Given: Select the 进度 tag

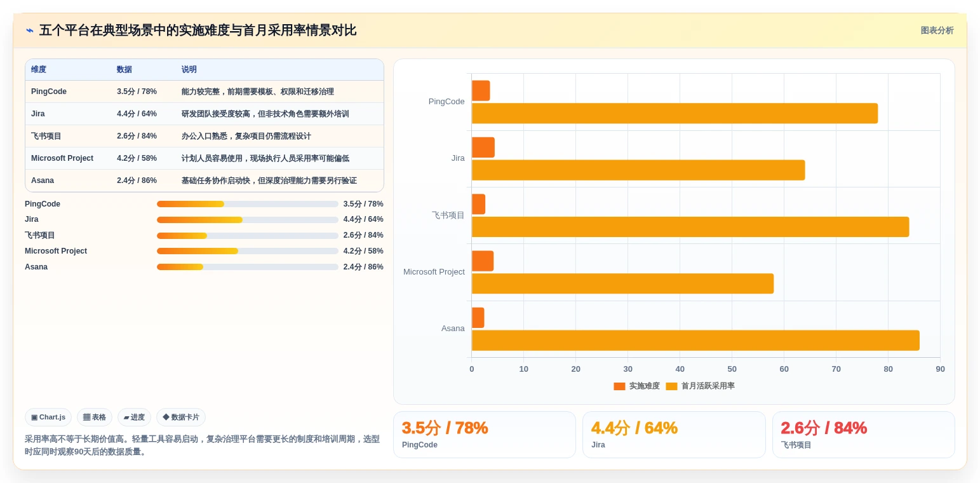Looking at the screenshot, I should point(134,418).
